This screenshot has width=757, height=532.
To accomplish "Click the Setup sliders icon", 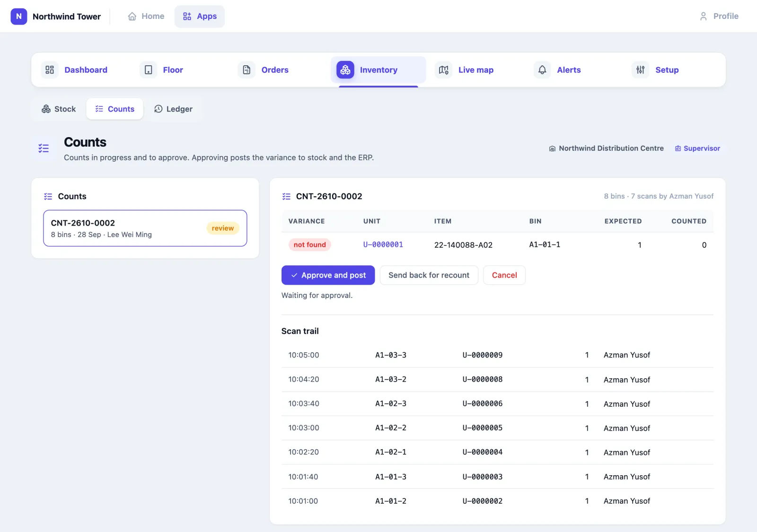I will 641,70.
